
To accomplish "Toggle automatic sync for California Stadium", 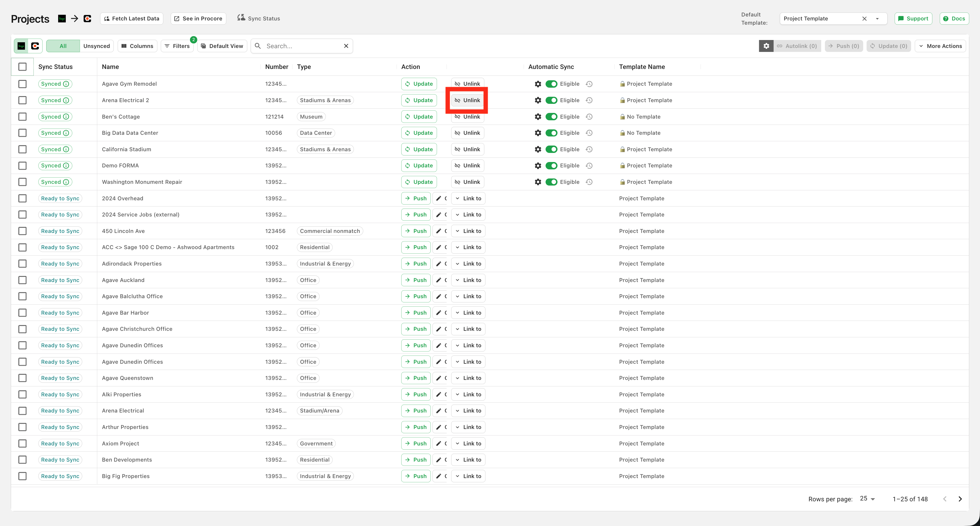I will (551, 149).
